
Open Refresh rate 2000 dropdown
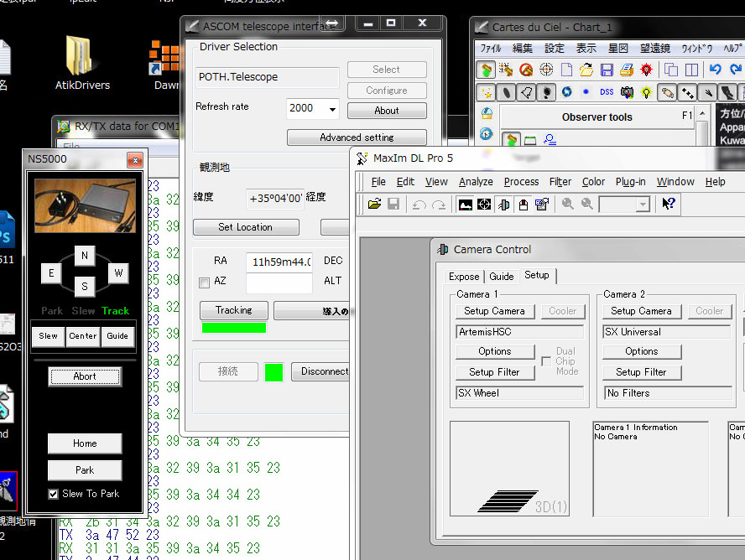point(332,109)
